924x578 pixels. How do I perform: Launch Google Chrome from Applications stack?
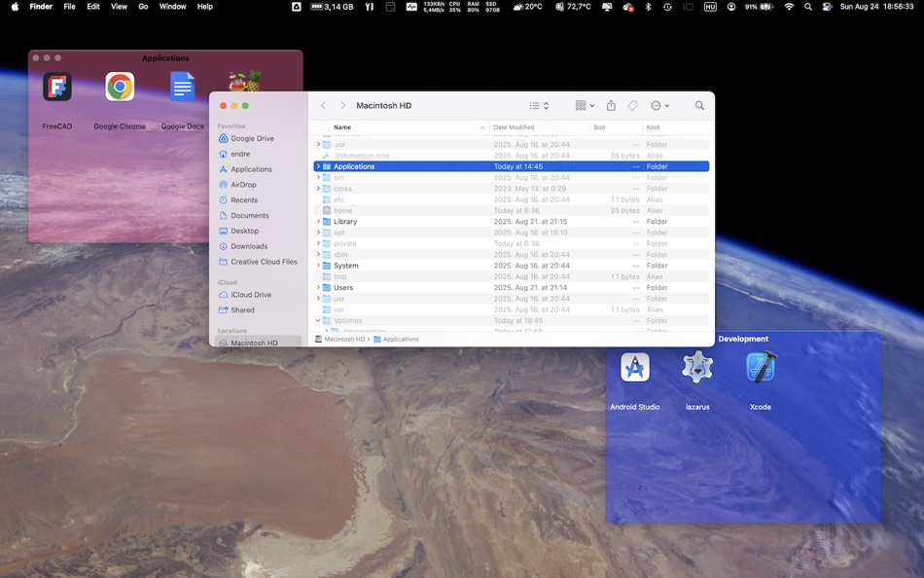coord(120,87)
